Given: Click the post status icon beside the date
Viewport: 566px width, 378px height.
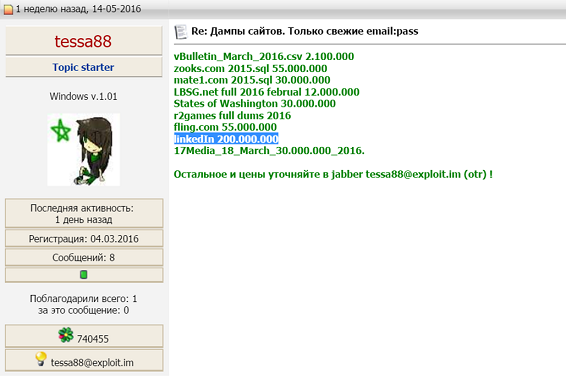Looking at the screenshot, I should (x=8, y=9).
